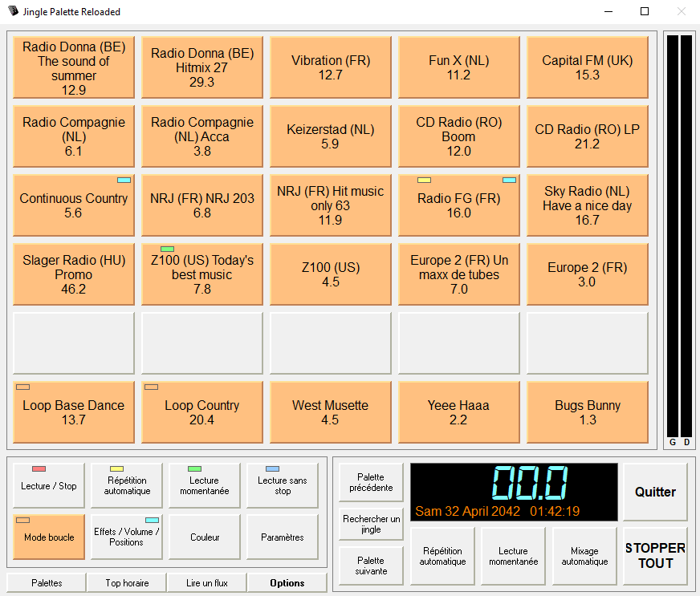Open Paramètres settings
Screen dimensions: 700x596
(282, 537)
